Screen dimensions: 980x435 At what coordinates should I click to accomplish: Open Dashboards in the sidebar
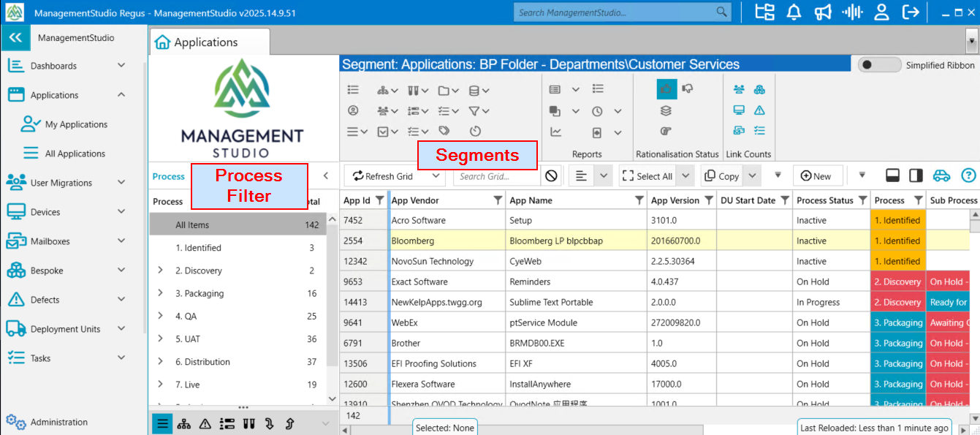point(53,66)
